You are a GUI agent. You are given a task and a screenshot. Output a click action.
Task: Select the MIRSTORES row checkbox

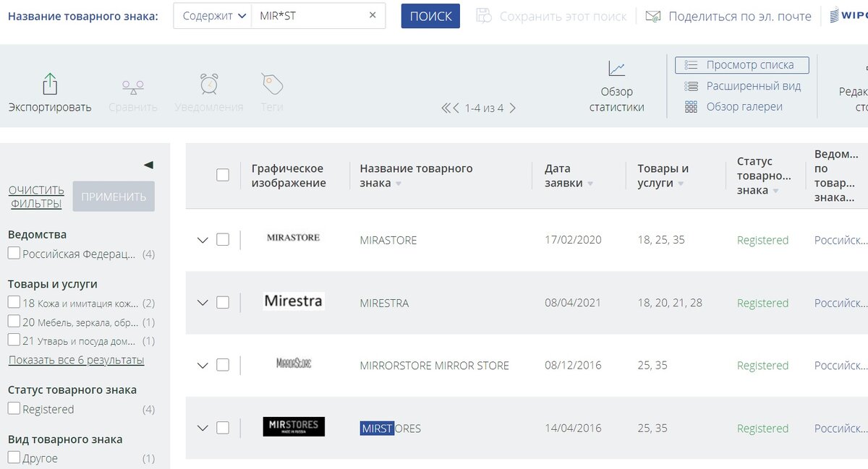(x=223, y=428)
